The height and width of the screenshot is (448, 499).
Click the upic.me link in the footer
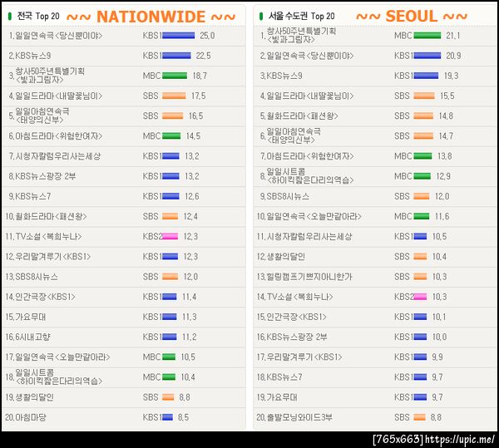pyautogui.click(x=460, y=440)
